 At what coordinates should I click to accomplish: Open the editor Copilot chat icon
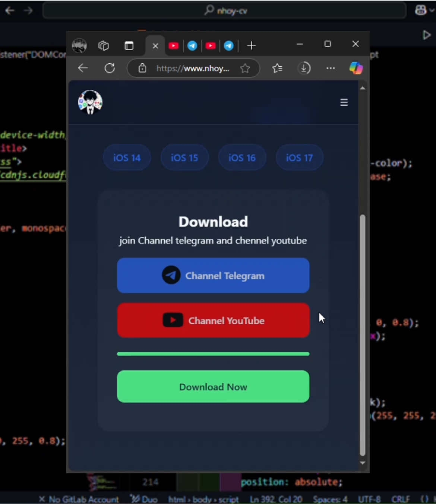[421, 10]
